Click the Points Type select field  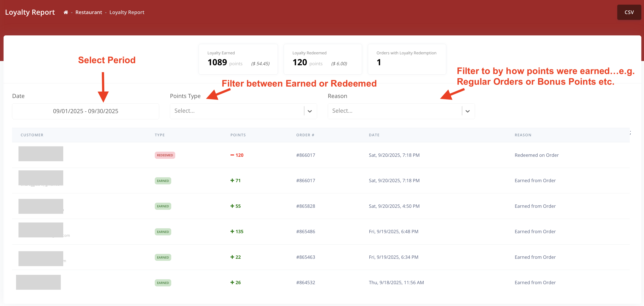[236, 111]
